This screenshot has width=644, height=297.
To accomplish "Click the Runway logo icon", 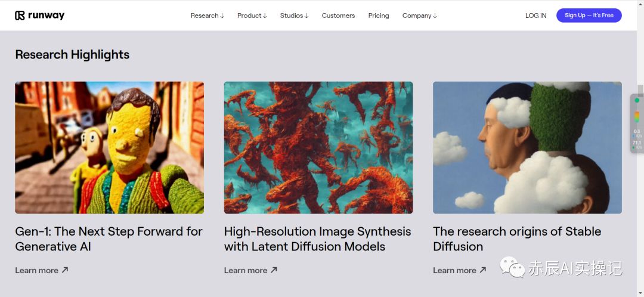I will (x=20, y=16).
